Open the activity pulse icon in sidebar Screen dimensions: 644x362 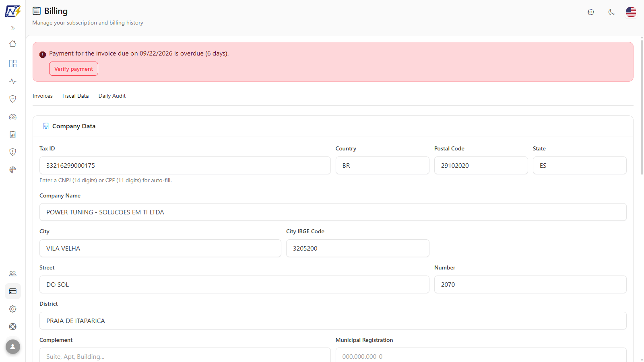[x=13, y=81]
